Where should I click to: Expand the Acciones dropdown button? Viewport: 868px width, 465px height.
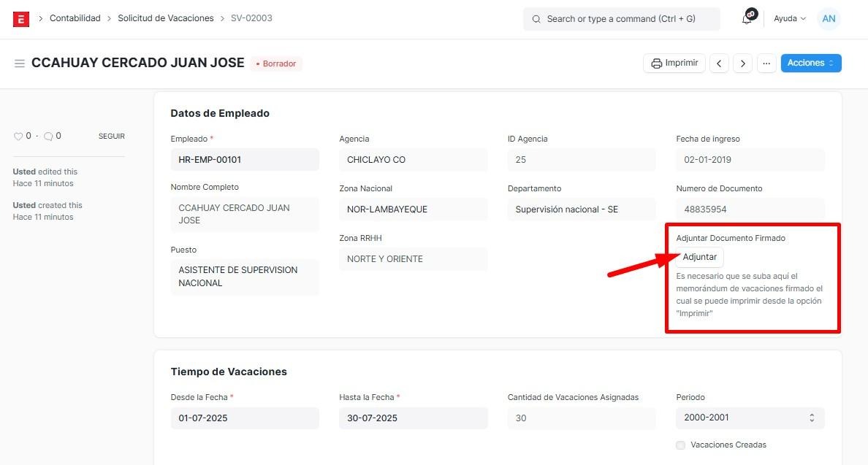click(810, 64)
